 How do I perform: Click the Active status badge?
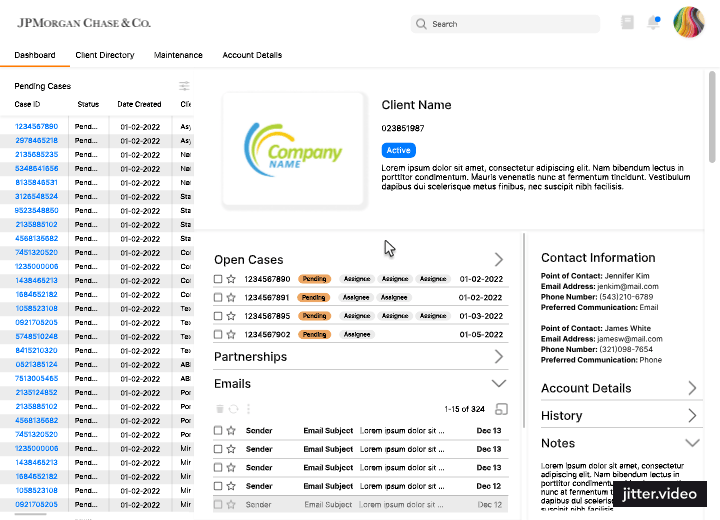(x=399, y=150)
